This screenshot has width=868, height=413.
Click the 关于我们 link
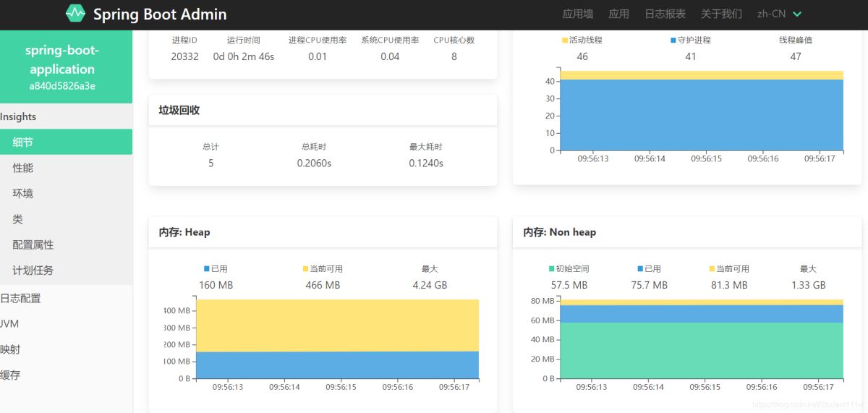721,14
